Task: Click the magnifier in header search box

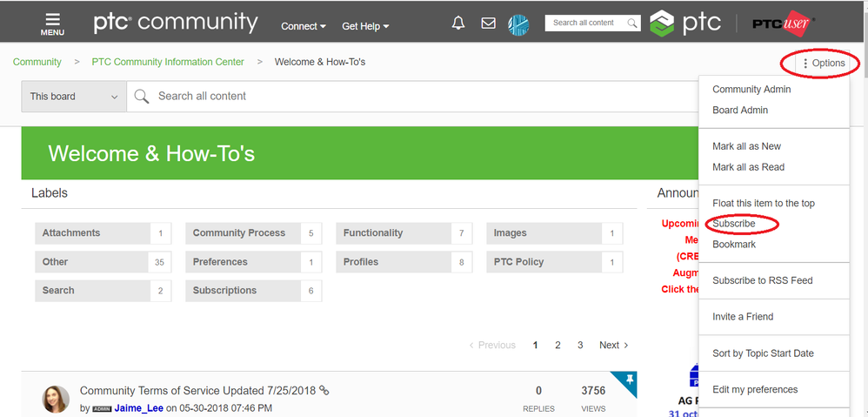Action: tap(631, 24)
